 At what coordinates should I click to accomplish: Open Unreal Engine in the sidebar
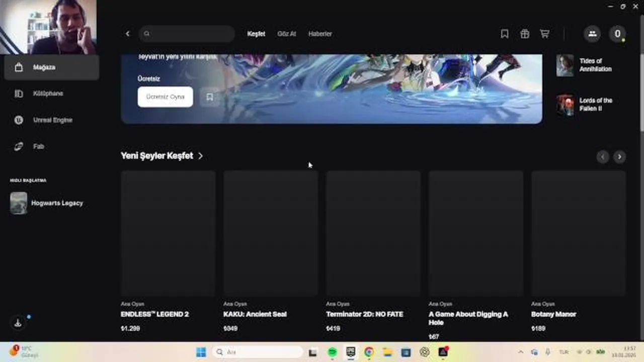pos(52,120)
